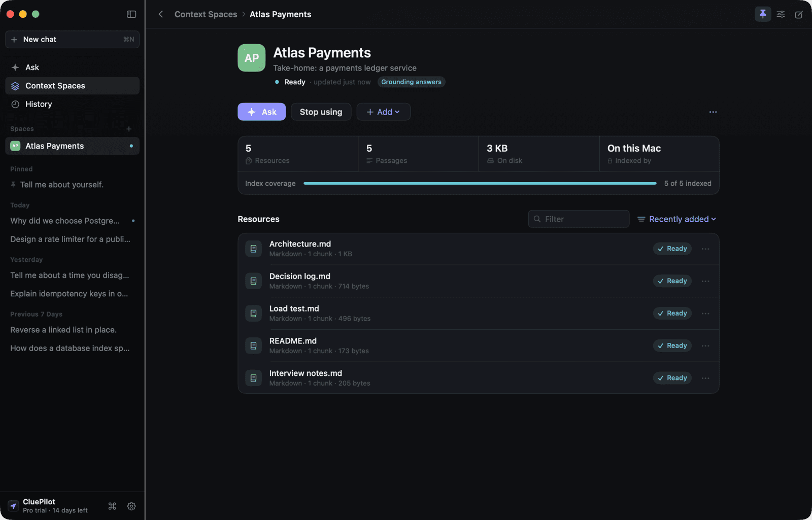Toggle the sidebar panel icon
812x520 pixels.
click(x=131, y=14)
